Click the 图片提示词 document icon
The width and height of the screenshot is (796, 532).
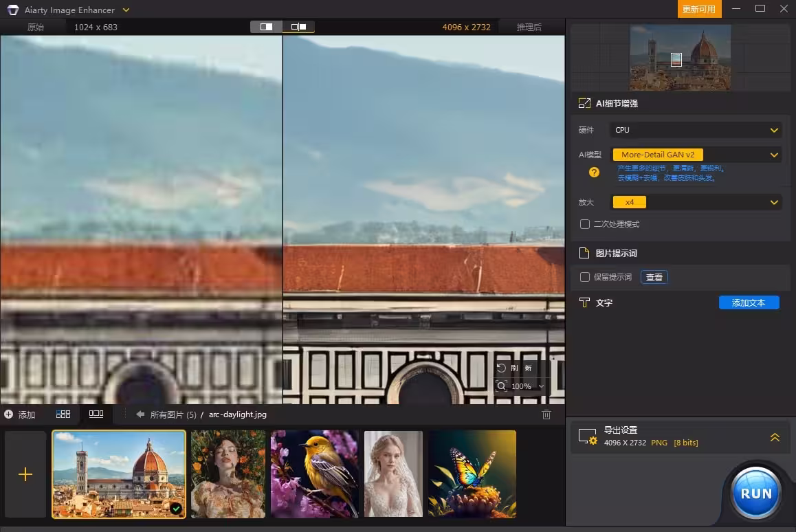584,253
